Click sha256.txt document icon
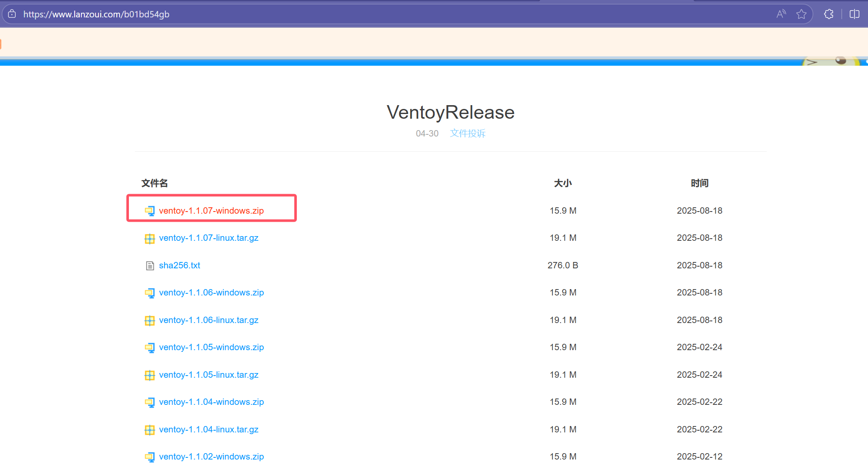The width and height of the screenshot is (868, 468). 150,265
